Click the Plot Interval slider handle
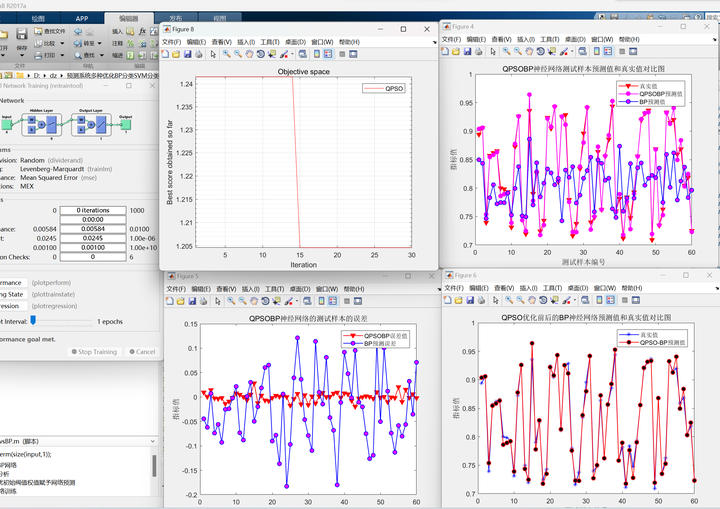 [33, 321]
